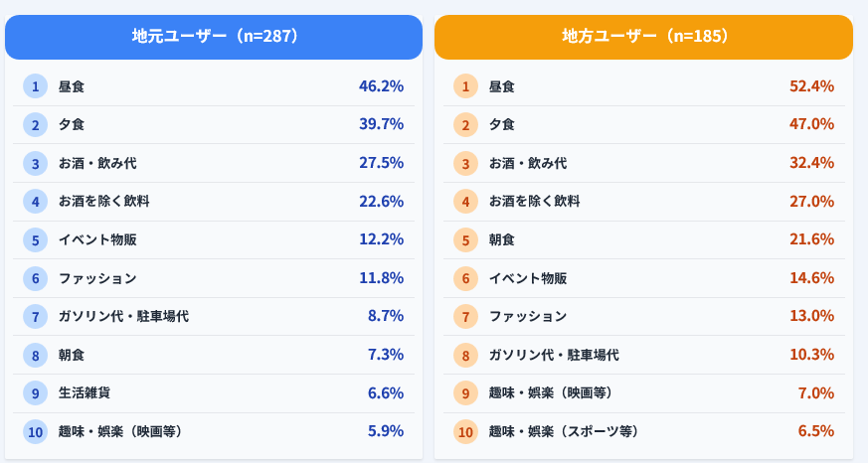The width and height of the screenshot is (868, 463).
Task: Click お酒を除く飲料 in the orange list
Action: (x=534, y=202)
